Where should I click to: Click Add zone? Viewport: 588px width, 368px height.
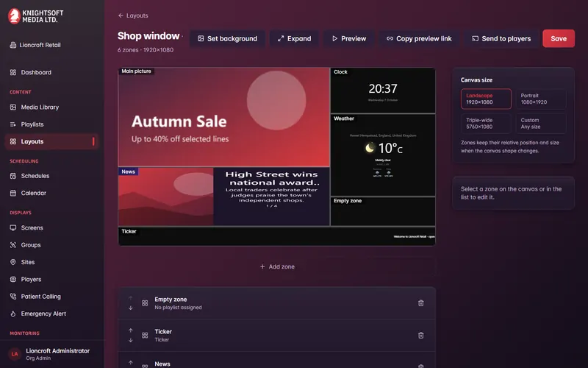(x=277, y=266)
